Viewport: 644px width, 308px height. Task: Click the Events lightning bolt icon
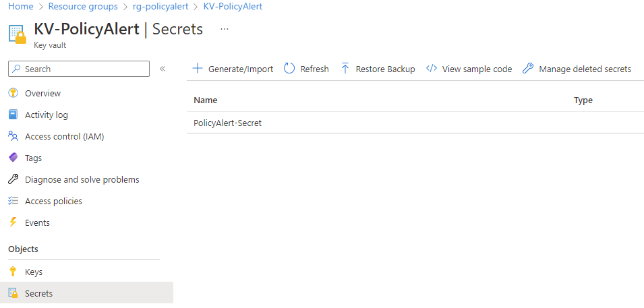[13, 222]
